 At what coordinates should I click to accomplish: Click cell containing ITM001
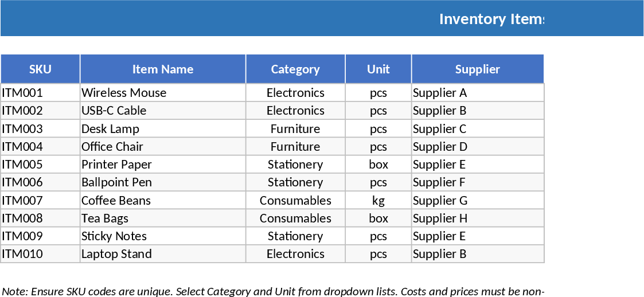click(x=40, y=93)
